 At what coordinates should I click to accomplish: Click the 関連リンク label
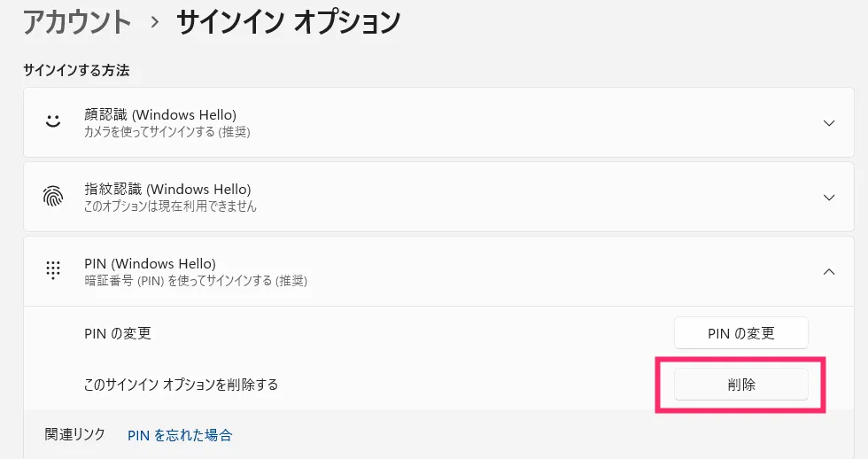[x=74, y=435]
